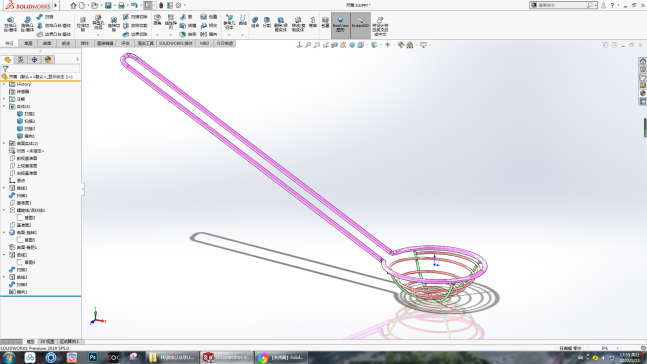Switch to the 曲面 (Surfaces) ribbon tab
Screen dimensions: 647x364
[47, 43]
